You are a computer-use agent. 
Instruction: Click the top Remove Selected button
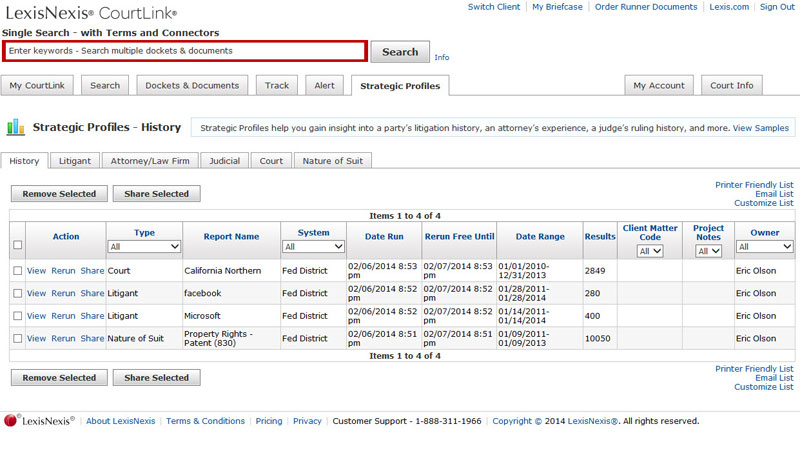point(59,194)
